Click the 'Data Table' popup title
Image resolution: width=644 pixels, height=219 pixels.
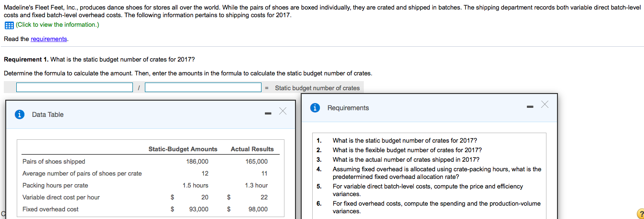tap(48, 115)
